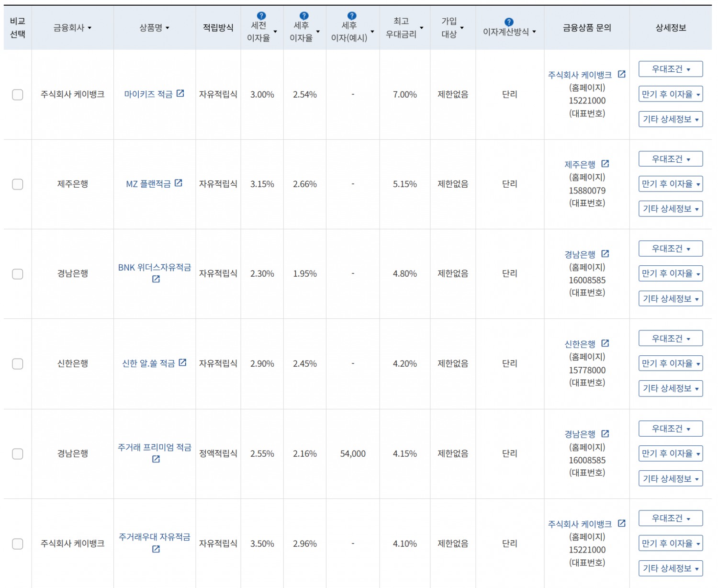Click external icon next to 제주은행 홈페이지

coord(605,164)
